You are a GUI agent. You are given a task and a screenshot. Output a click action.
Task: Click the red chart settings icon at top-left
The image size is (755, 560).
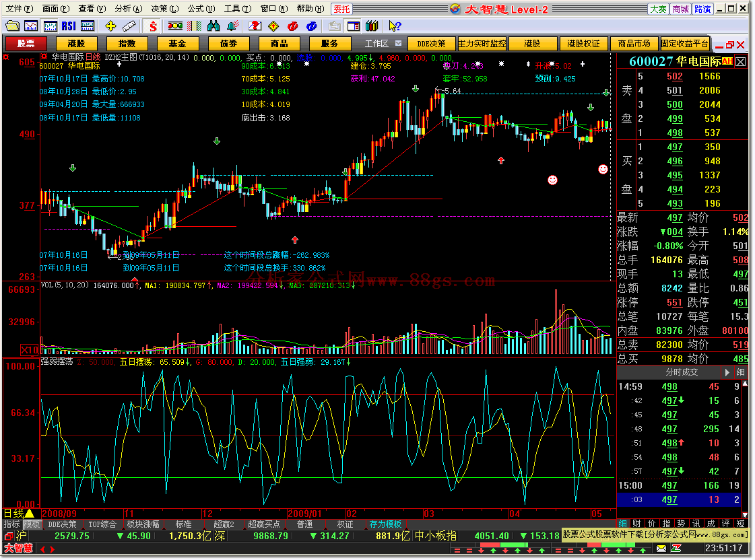tap(6, 57)
